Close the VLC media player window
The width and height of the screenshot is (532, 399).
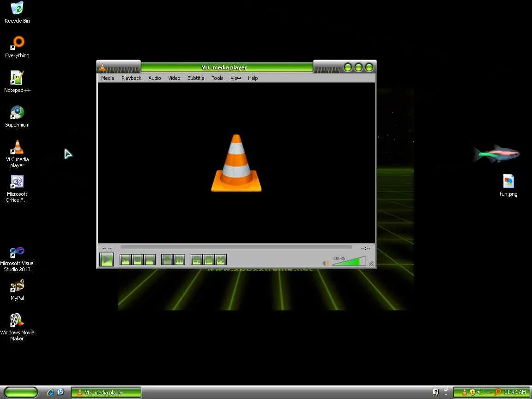pos(369,67)
